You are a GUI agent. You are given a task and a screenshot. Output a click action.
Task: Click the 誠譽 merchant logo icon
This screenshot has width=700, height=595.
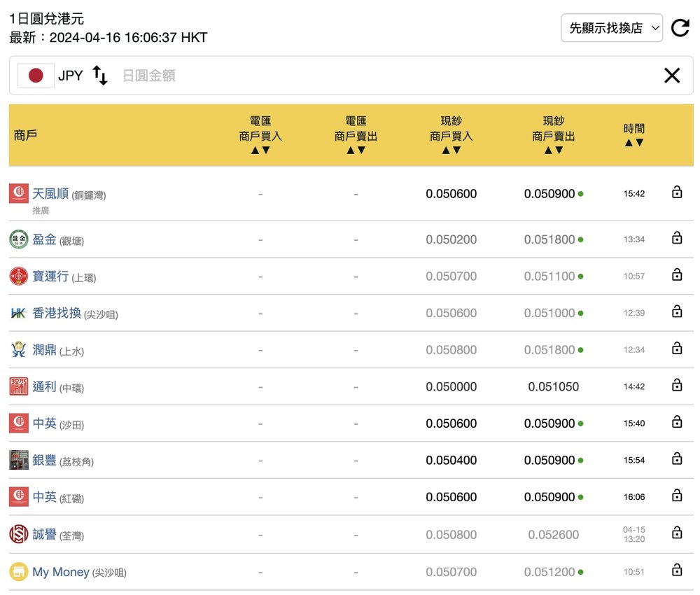19,535
